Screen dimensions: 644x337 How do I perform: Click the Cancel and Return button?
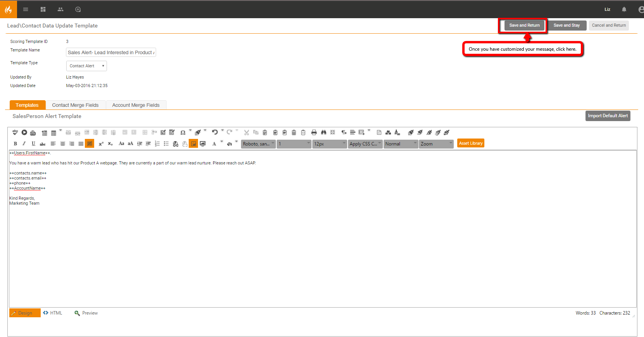(609, 26)
